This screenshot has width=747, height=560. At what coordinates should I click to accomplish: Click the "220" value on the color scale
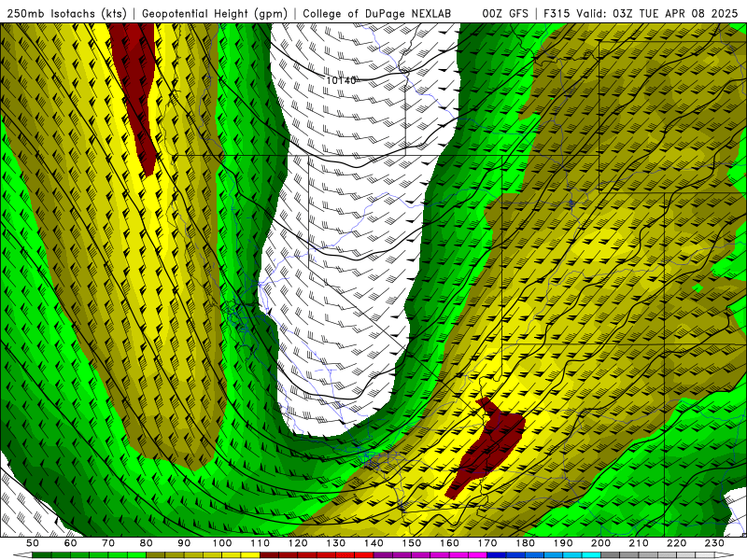(x=676, y=543)
